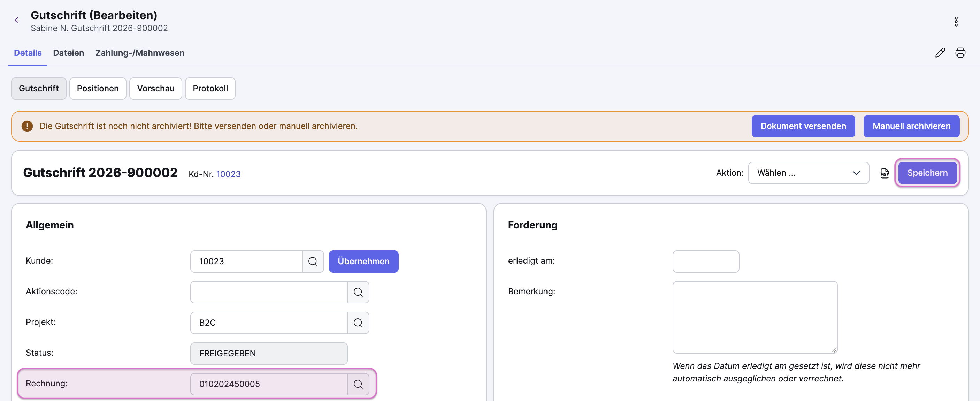Switch to the Details tab
980x401 pixels.
pyautogui.click(x=28, y=53)
